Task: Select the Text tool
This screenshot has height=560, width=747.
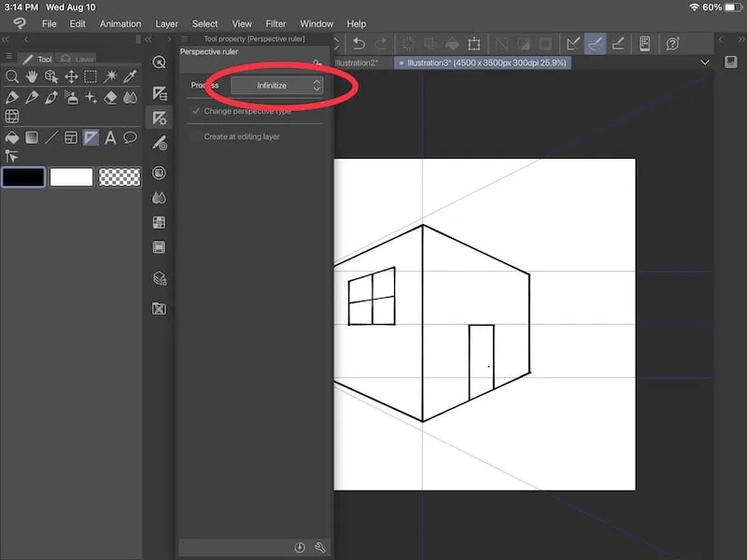Action: (x=111, y=137)
